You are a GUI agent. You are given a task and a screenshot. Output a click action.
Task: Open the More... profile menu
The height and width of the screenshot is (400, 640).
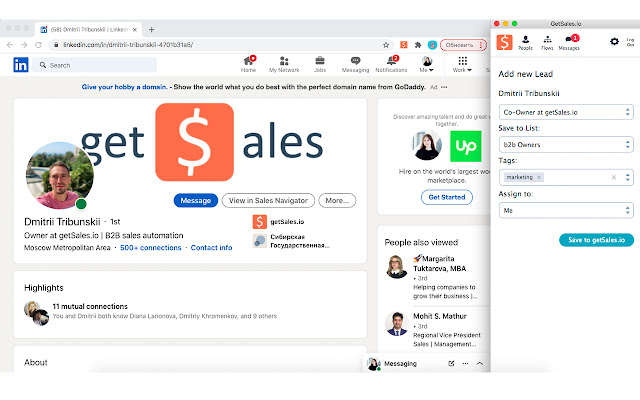point(337,200)
